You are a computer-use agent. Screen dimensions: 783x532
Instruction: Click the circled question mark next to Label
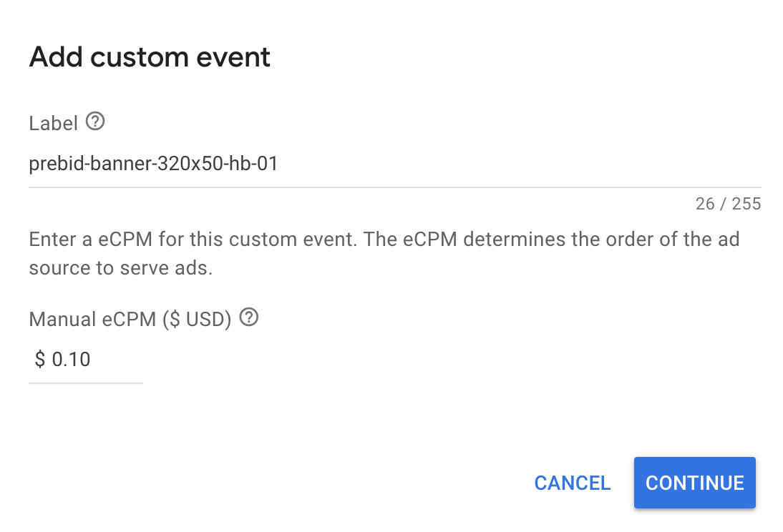point(95,122)
